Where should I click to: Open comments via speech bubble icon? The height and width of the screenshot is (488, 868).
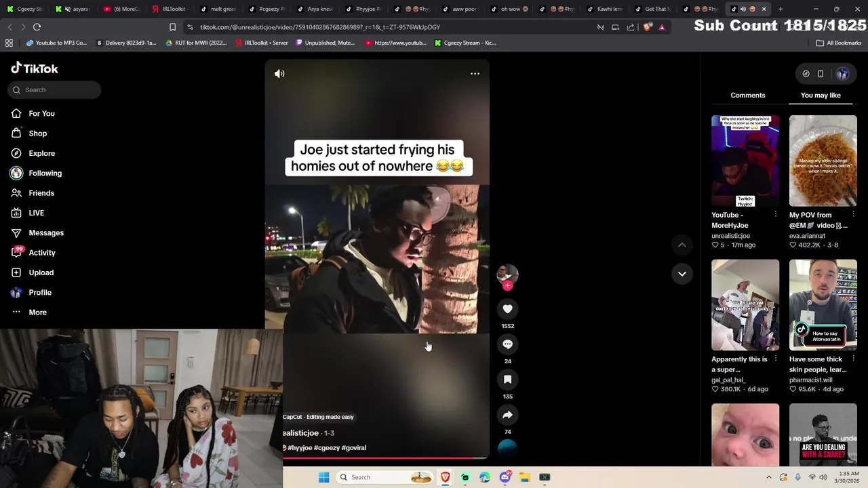[x=507, y=344]
